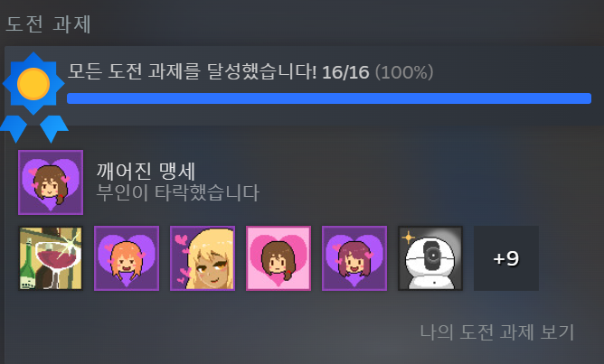The height and width of the screenshot is (364, 604).
Task: Click the blue sun ribbon badge icon
Action: pos(33,97)
